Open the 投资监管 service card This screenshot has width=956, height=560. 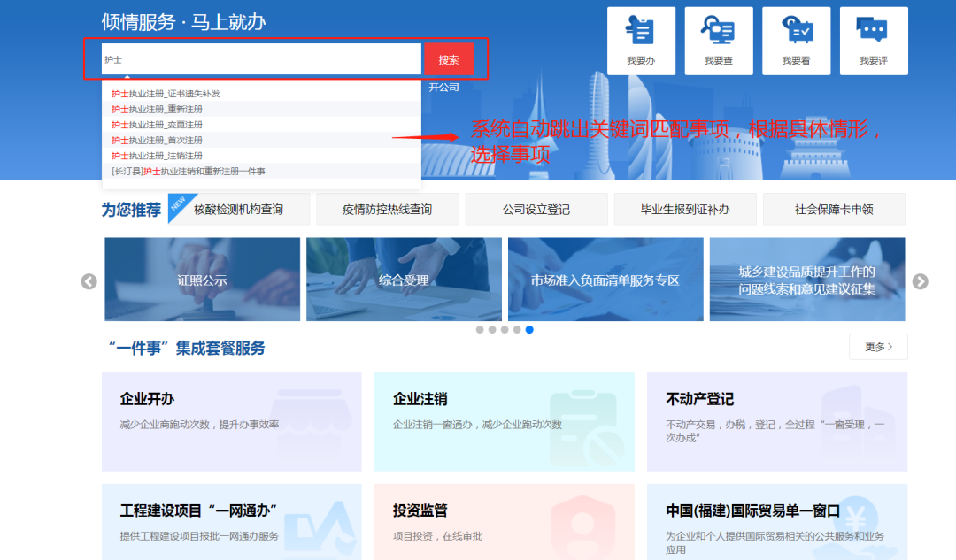505,522
